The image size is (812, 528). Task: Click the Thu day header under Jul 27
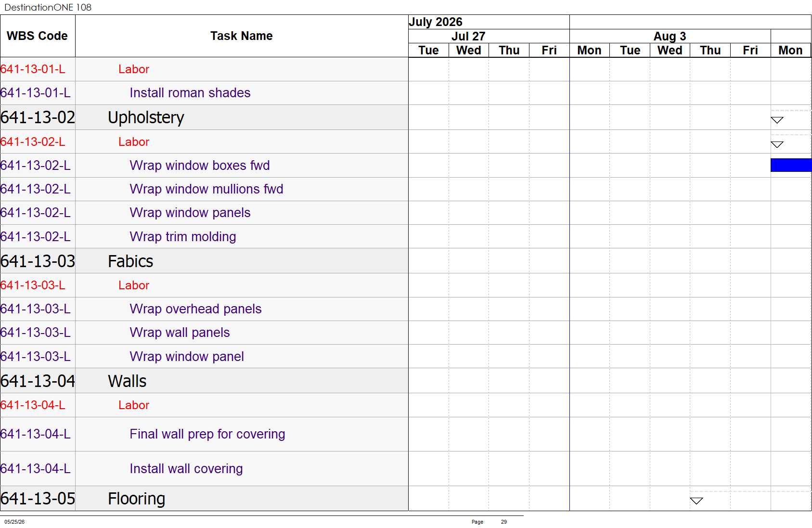coord(509,51)
